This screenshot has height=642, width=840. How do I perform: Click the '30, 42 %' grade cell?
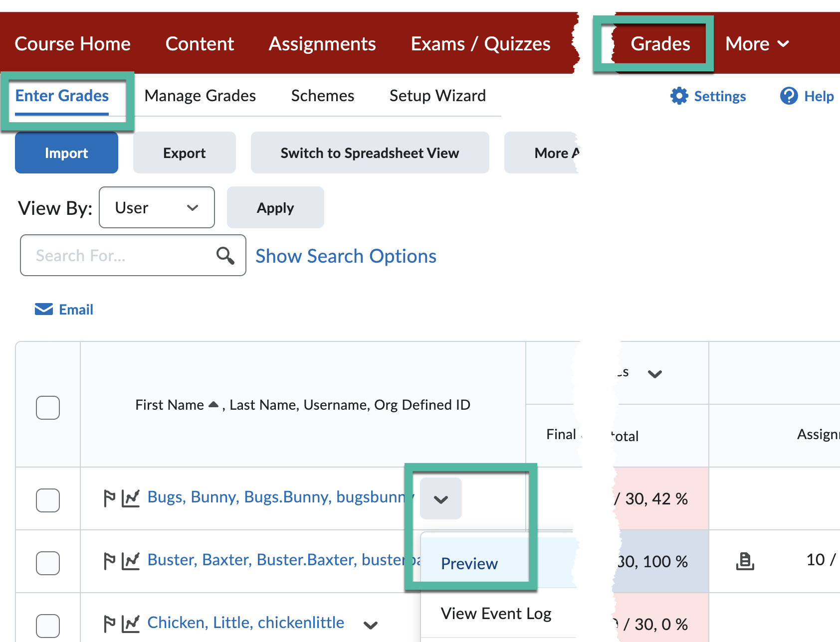pyautogui.click(x=660, y=498)
